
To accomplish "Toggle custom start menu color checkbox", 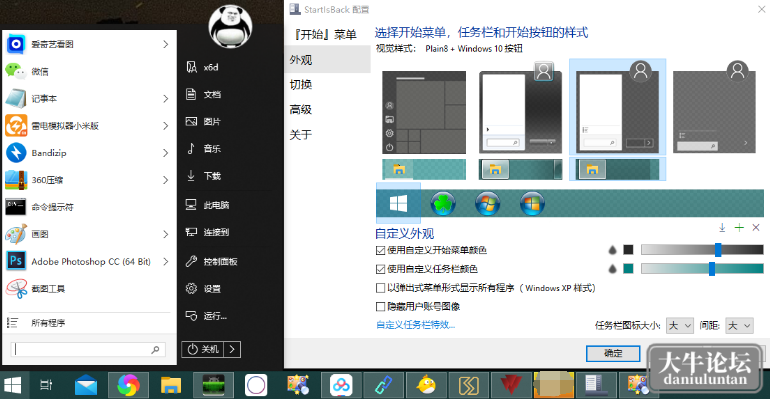I will coord(380,250).
